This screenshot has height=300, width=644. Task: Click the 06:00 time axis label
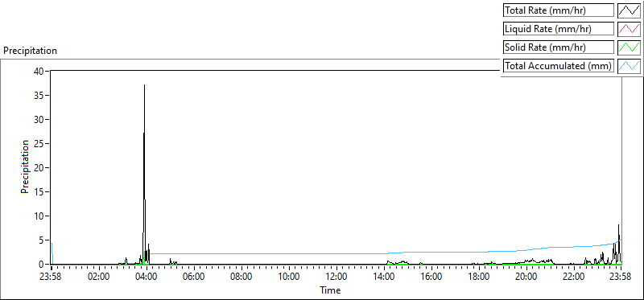point(194,276)
